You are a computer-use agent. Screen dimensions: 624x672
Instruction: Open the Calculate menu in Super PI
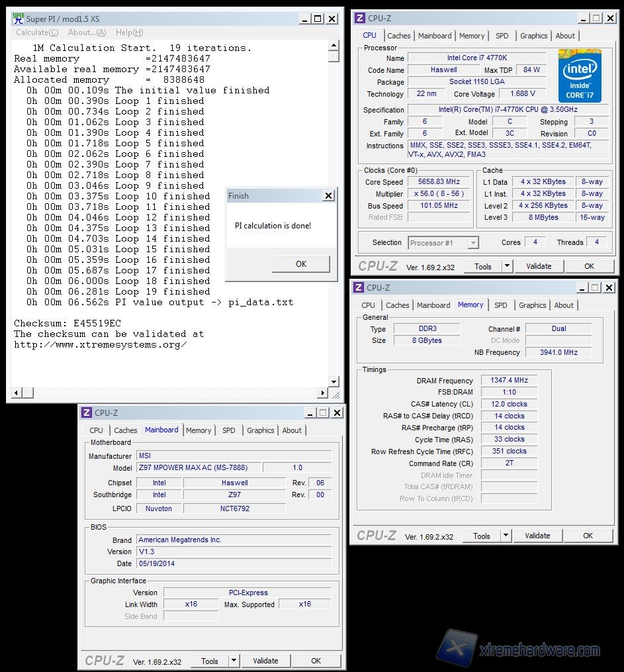[x=37, y=32]
